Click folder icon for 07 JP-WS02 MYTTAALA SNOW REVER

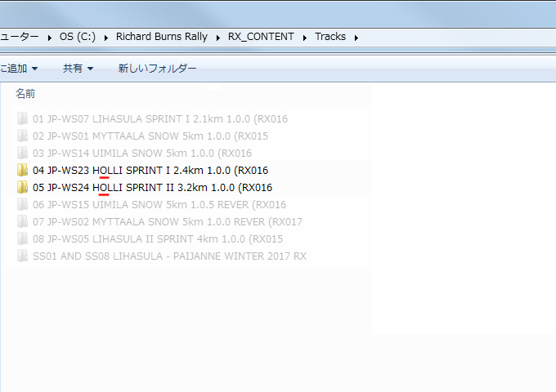pos(22,221)
